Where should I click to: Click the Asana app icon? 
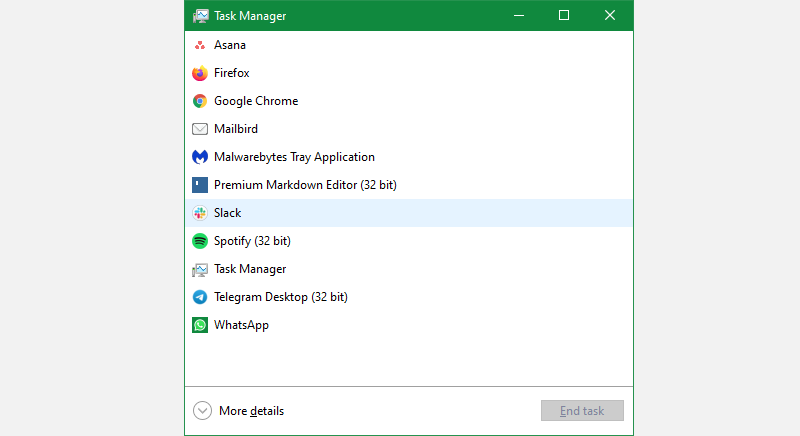[200, 45]
